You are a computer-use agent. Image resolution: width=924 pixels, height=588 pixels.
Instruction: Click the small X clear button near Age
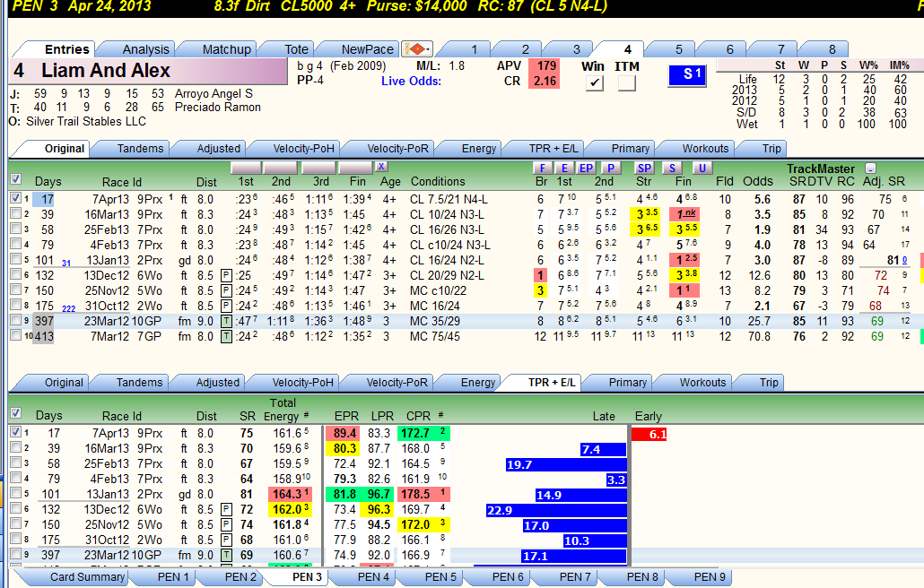[381, 167]
